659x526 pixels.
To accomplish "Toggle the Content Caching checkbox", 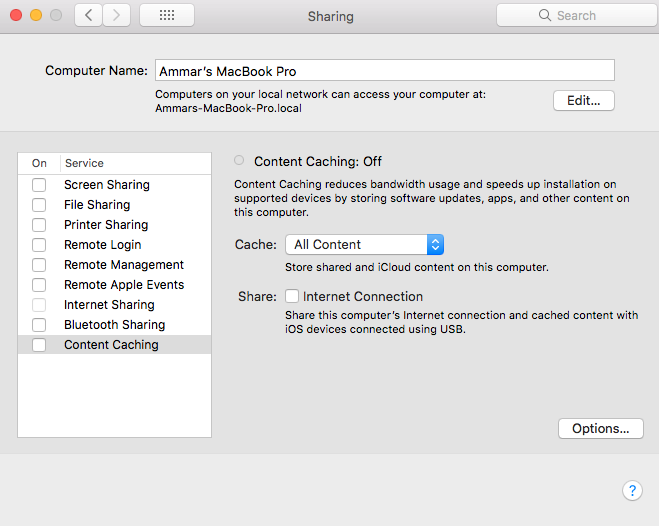I will 39,345.
